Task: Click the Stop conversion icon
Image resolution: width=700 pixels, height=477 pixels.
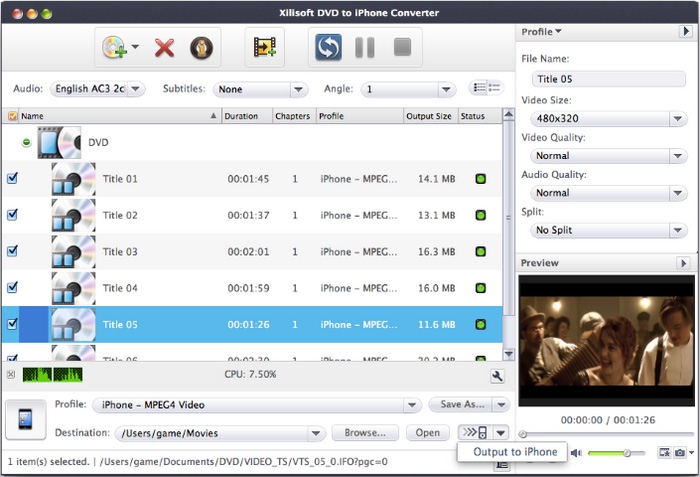Action: (x=402, y=47)
